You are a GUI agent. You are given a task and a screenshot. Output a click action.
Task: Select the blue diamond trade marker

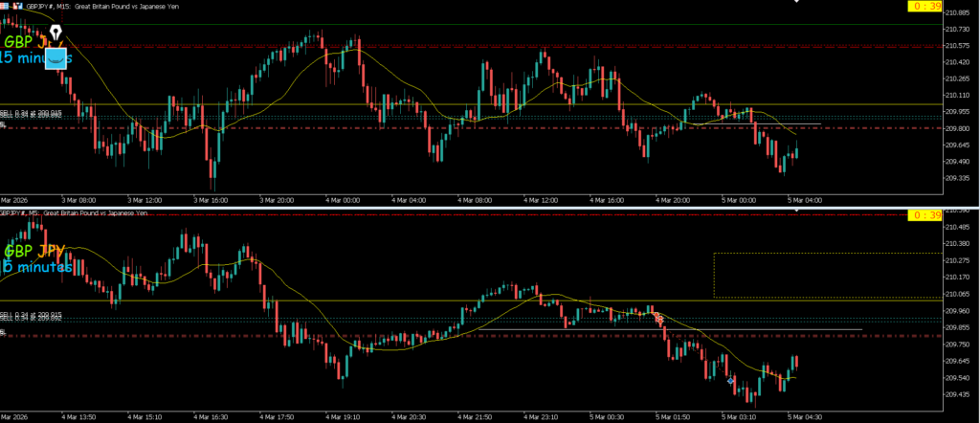[731, 381]
